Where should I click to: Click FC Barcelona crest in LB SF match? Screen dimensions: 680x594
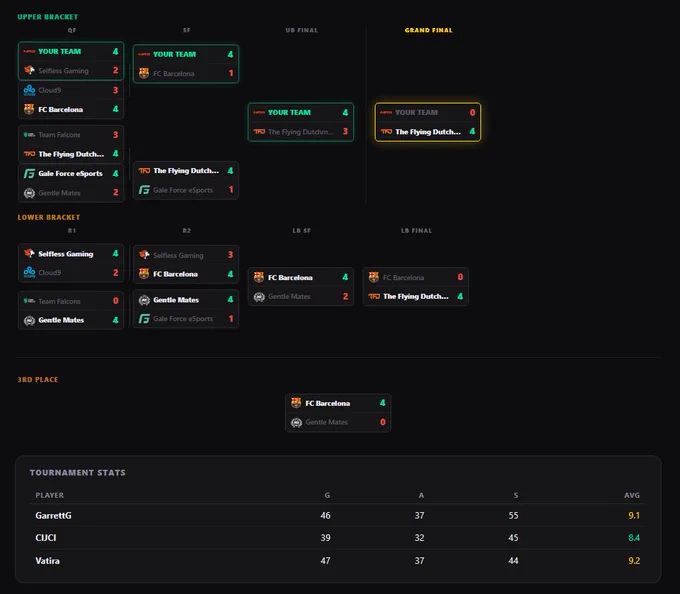pos(259,277)
